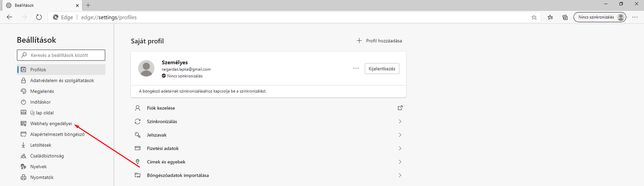The image size is (644, 186).
Task: Expand the Szinkronizálás row chevron
Action: pos(400,121)
